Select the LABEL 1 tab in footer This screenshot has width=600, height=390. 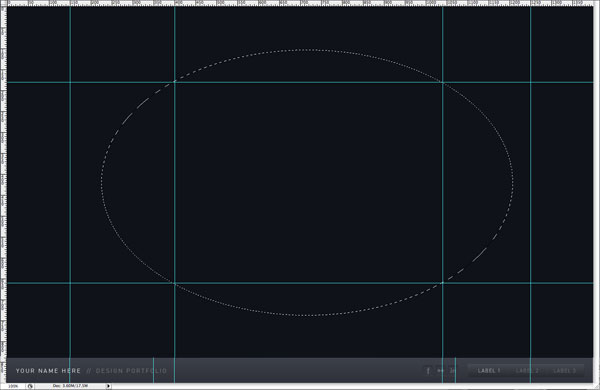click(x=489, y=370)
